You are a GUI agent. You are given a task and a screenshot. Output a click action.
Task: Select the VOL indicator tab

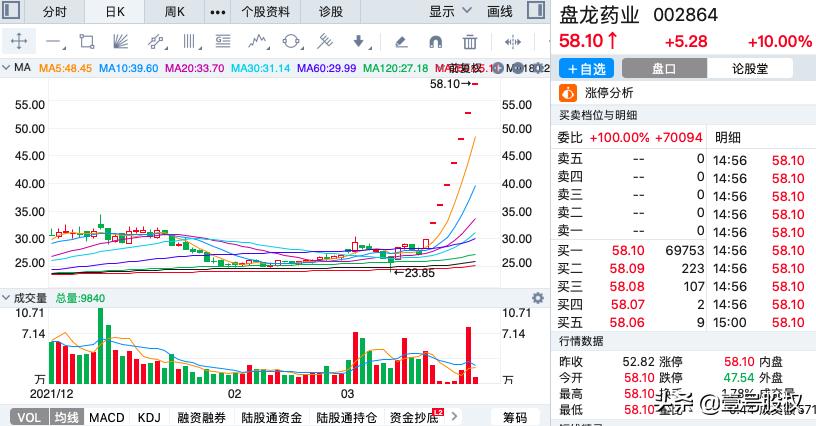(29, 417)
